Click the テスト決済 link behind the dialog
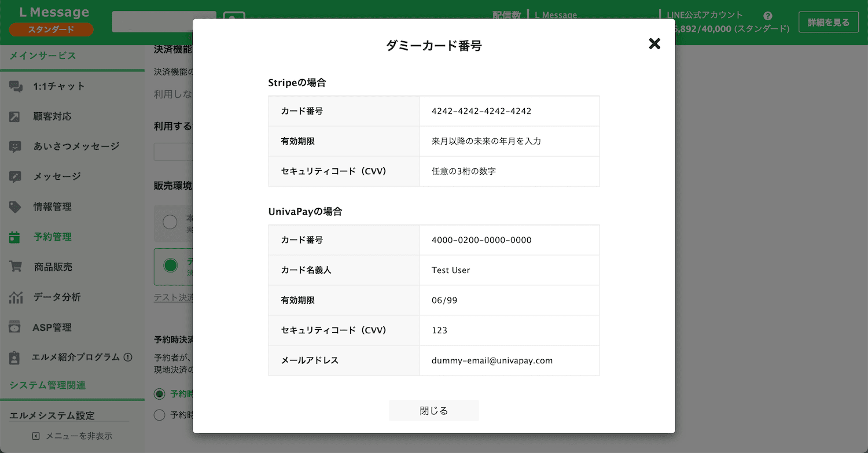Viewport: 868px width, 453px height. 173,298
